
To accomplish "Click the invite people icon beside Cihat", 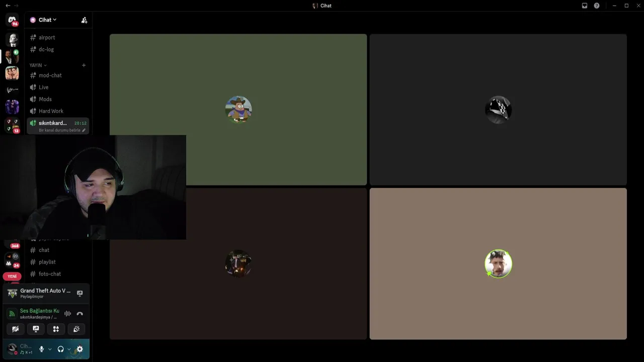I will pyautogui.click(x=84, y=20).
